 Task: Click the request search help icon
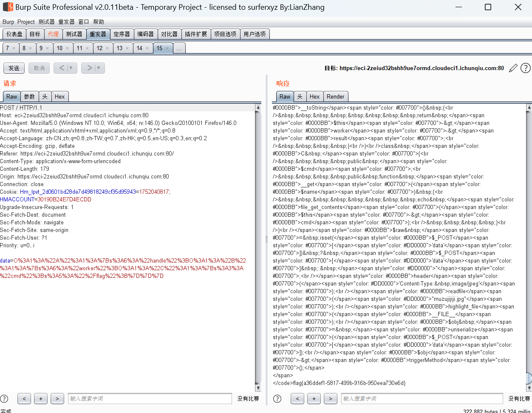(x=4, y=399)
